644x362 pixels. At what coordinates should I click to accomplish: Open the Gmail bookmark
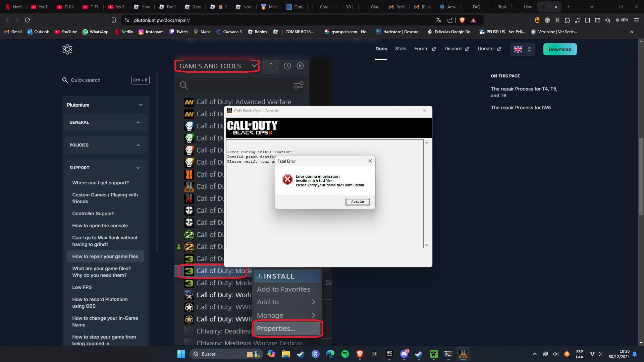(x=13, y=32)
